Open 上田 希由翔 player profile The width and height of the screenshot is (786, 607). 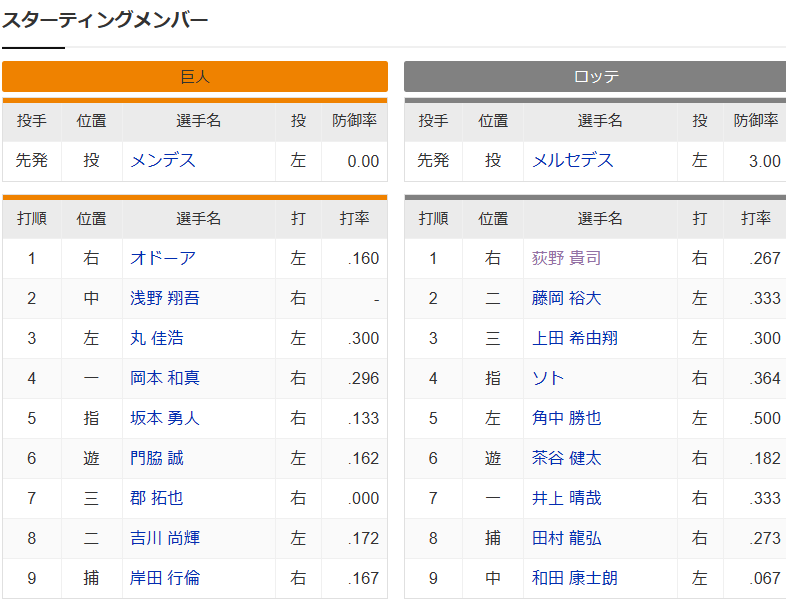pos(574,338)
